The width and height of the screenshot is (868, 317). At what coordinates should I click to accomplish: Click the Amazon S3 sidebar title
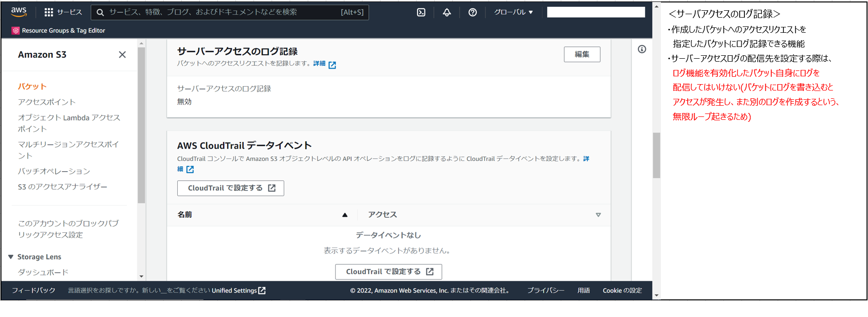(x=42, y=55)
